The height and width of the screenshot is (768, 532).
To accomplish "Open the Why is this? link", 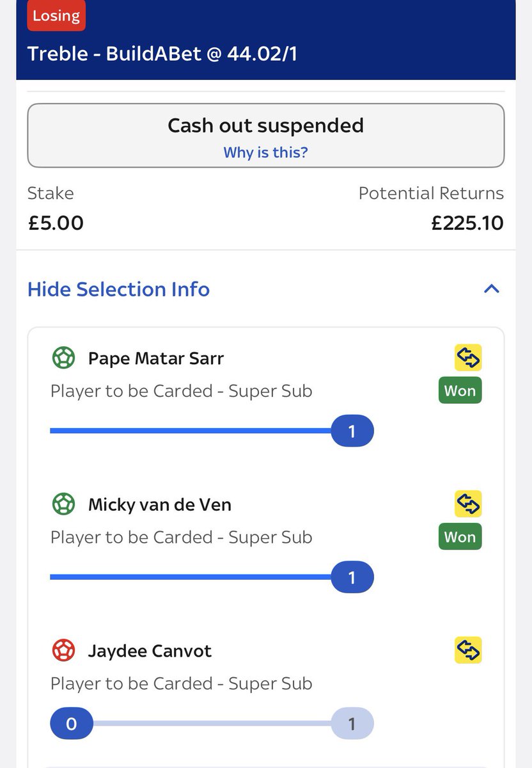I will point(265,152).
